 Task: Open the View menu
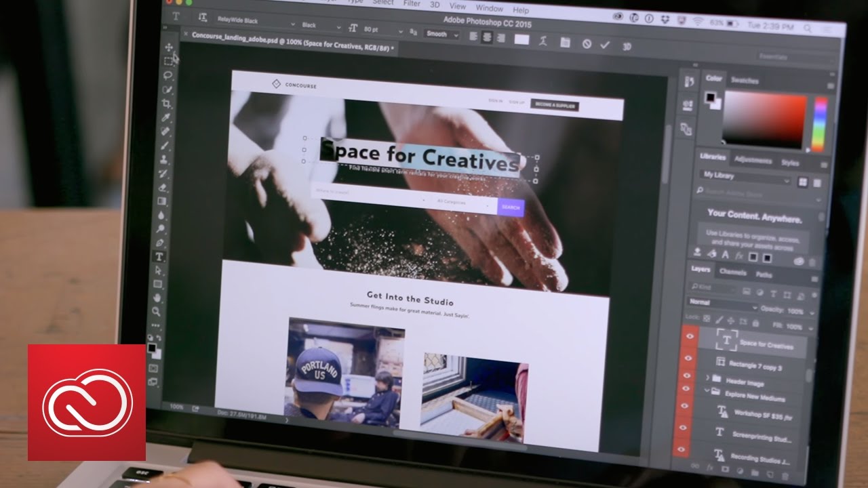[458, 5]
